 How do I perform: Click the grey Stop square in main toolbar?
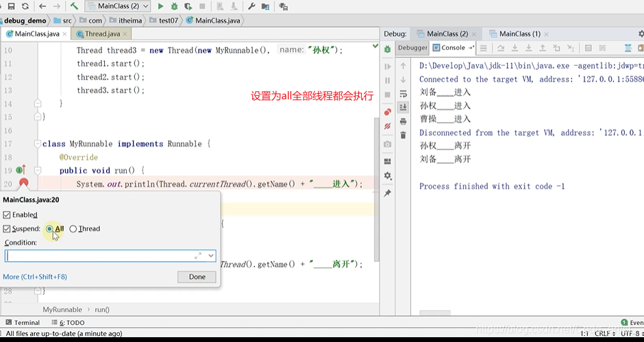point(202,6)
